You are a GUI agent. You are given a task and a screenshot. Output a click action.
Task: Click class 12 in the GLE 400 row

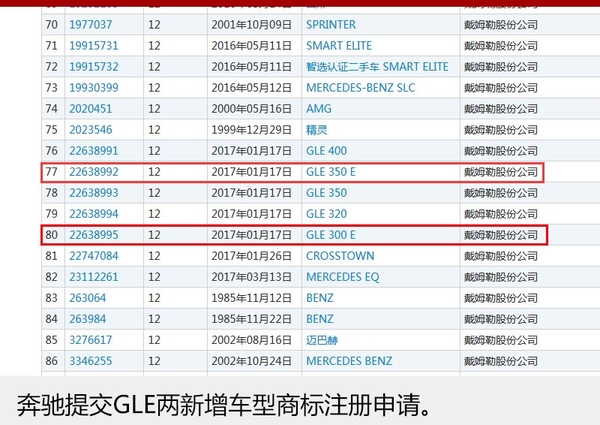[154, 151]
